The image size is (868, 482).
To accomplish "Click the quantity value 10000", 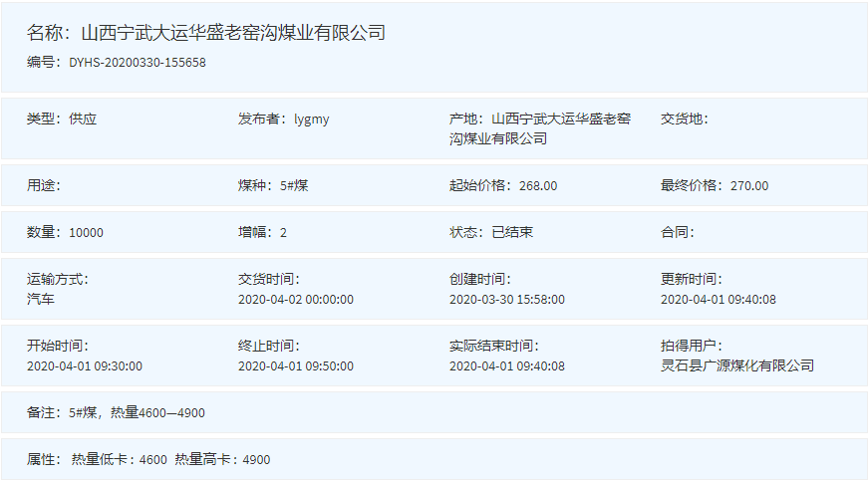I will click(x=86, y=232).
